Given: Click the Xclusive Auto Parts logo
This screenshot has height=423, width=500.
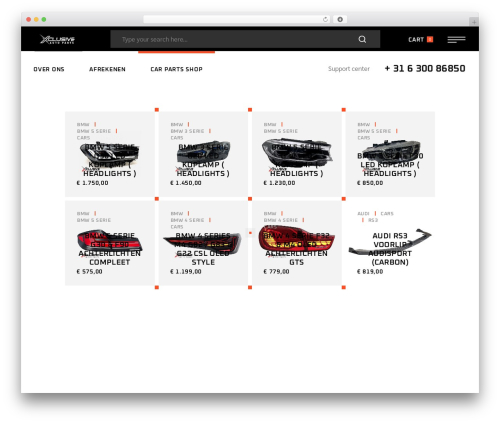Looking at the screenshot, I should (57, 39).
